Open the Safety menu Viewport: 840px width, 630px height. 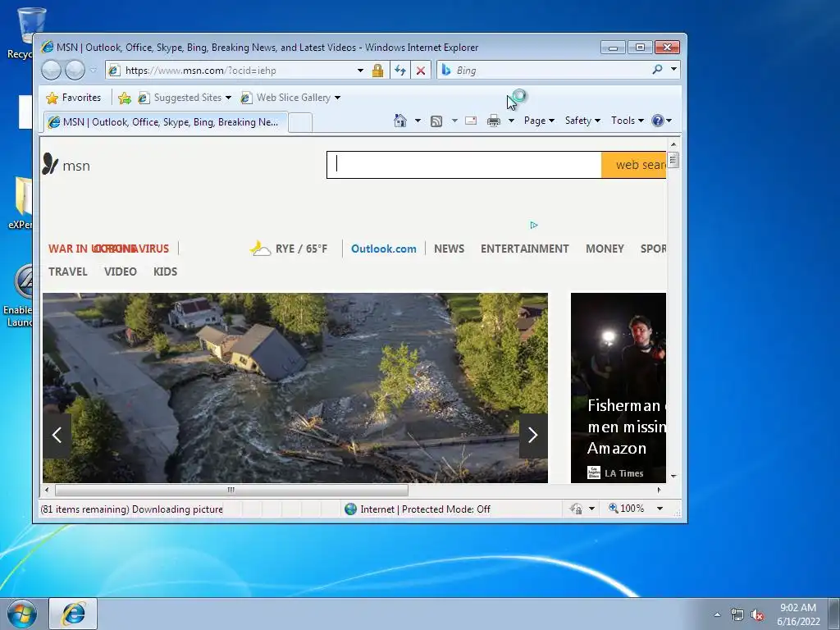click(x=583, y=121)
